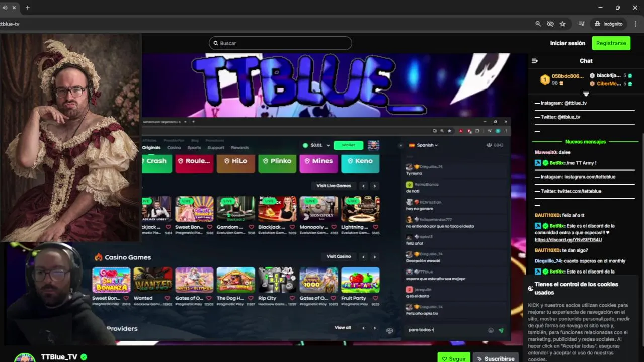Click TTBlue_TV verified badge icon
The image size is (644, 362).
point(84,357)
